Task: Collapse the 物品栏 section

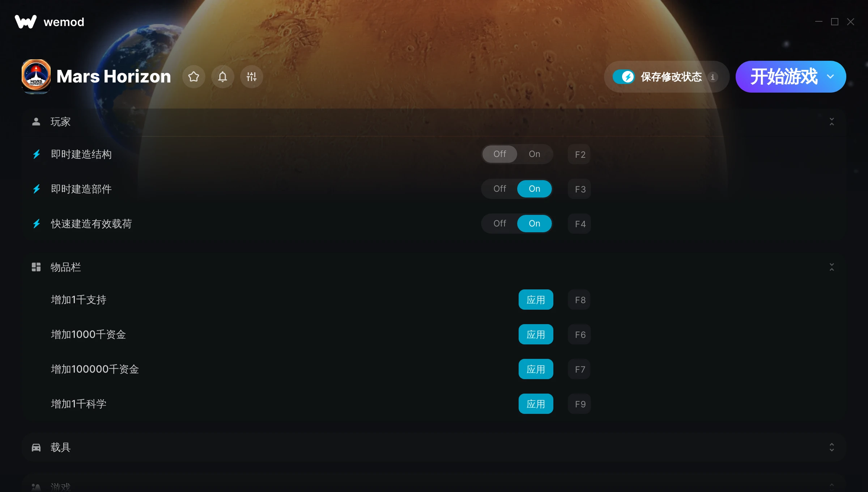Action: (831, 267)
